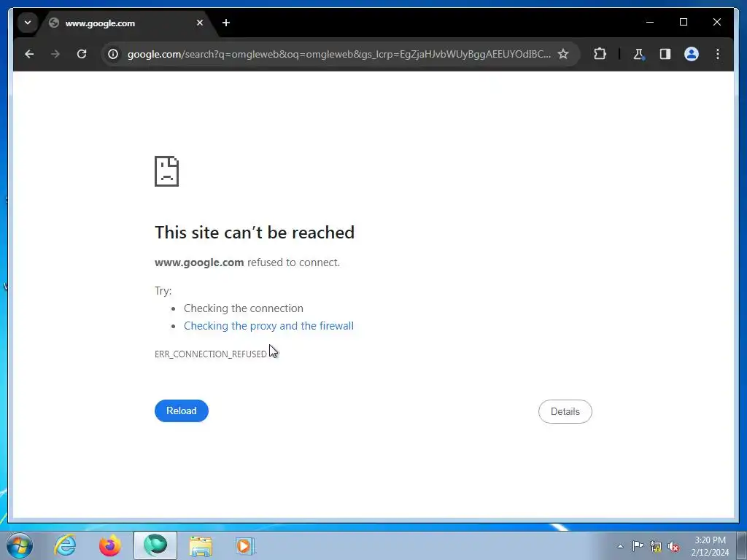The image size is (747, 560).
Task: Maximize the browser window
Action: (683, 22)
